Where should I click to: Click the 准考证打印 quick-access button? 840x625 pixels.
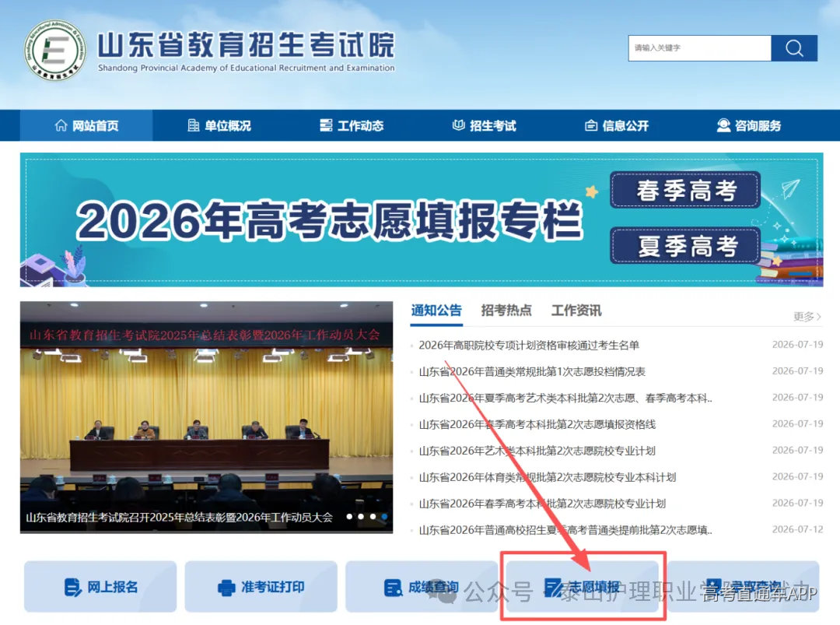[x=261, y=587]
